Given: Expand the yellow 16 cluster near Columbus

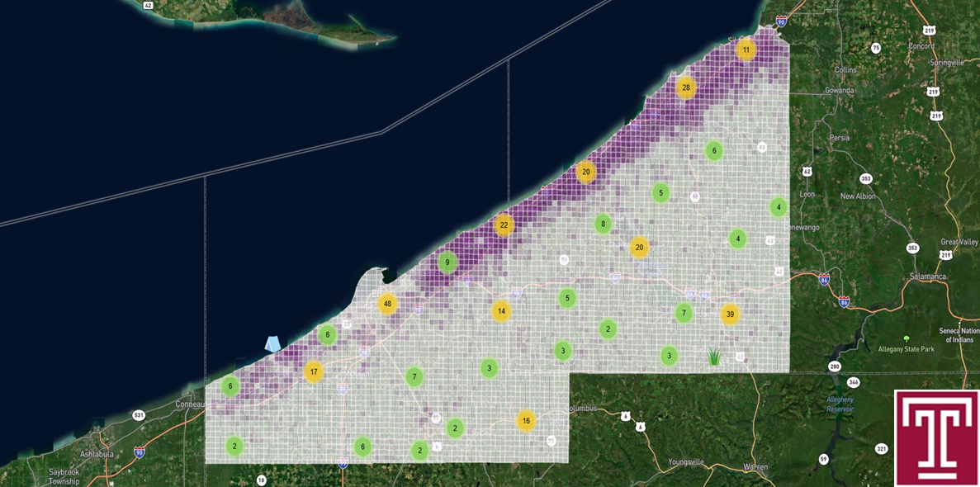Looking at the screenshot, I should tap(526, 421).
